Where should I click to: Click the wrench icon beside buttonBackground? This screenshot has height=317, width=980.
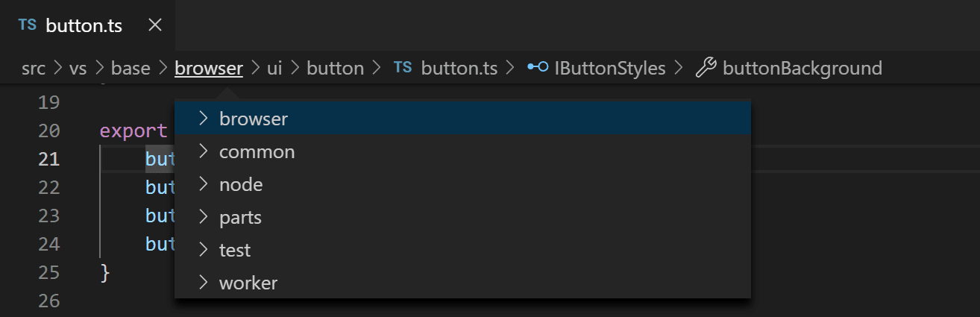(705, 69)
